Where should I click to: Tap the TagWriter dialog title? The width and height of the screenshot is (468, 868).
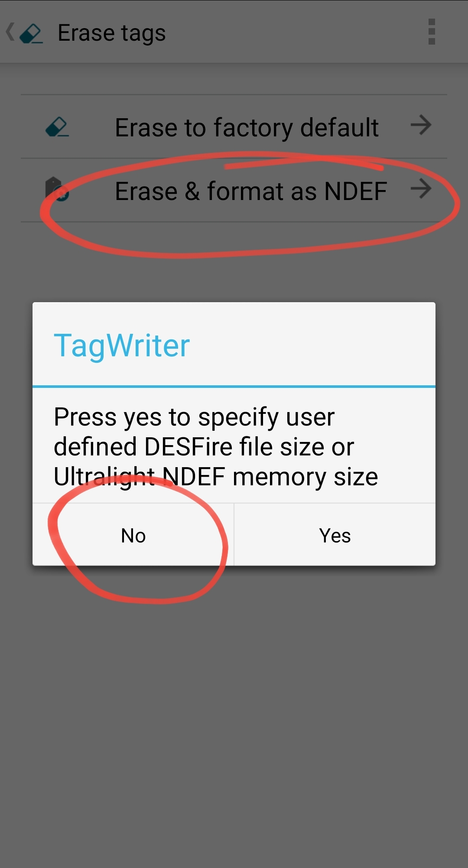122,345
